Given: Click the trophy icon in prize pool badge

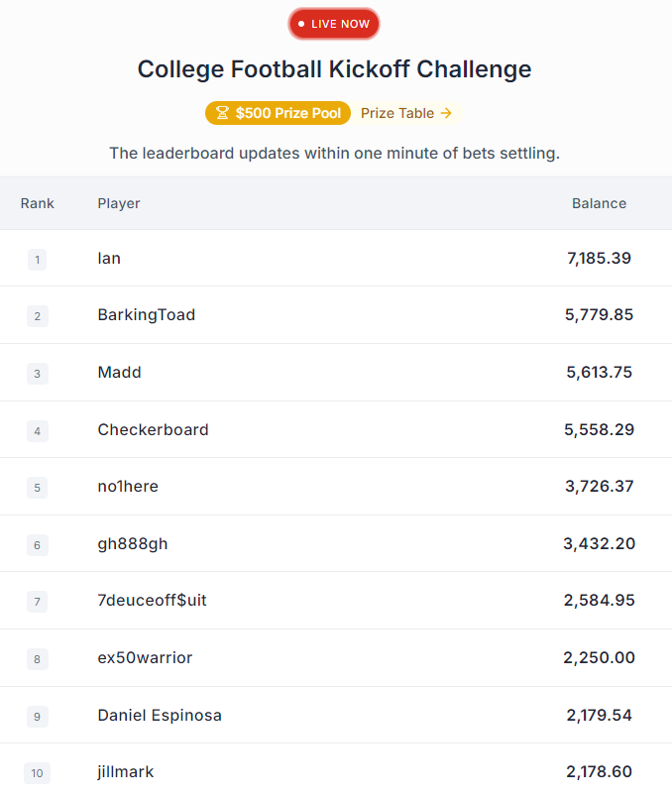Looking at the screenshot, I should (222, 113).
